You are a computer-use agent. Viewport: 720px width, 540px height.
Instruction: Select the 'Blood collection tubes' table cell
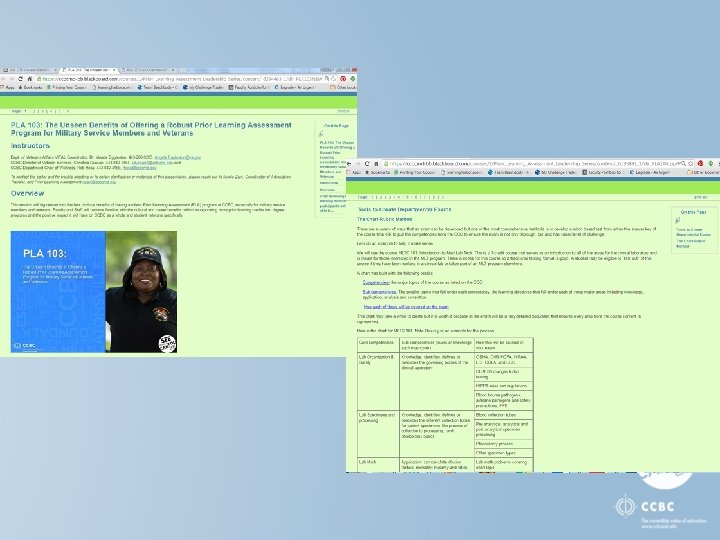[x=504, y=415]
